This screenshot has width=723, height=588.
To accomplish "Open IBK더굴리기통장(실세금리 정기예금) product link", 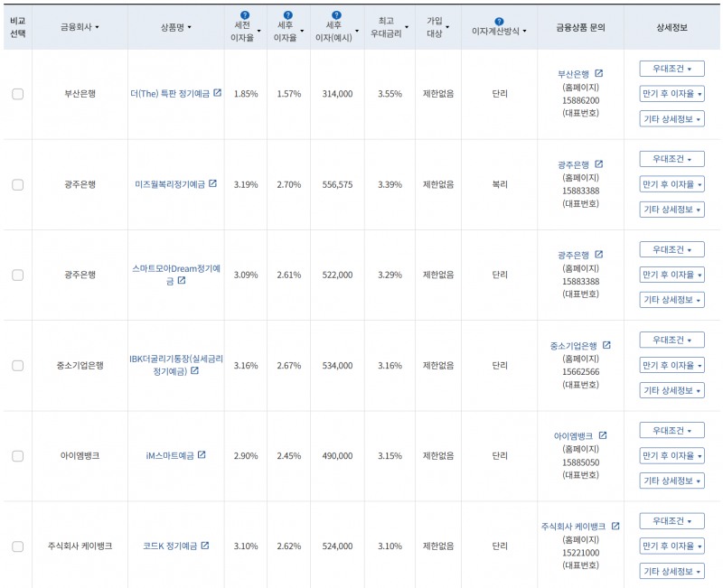I will pyautogui.click(x=176, y=365).
